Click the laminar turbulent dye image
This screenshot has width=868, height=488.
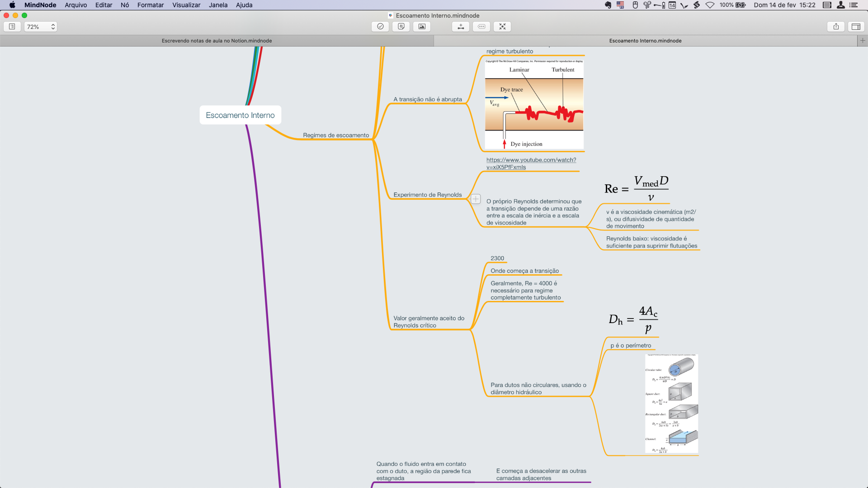tap(534, 104)
